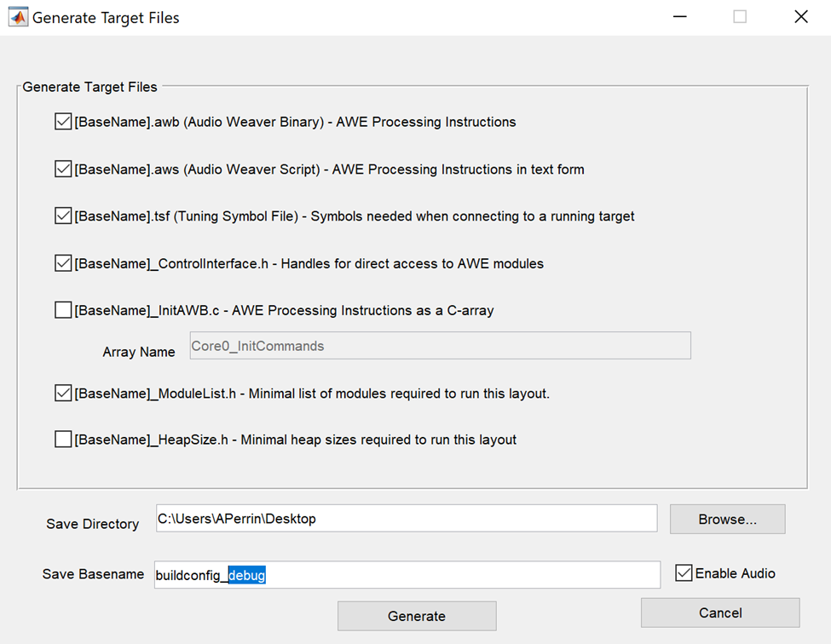Uncheck the [BaseName]_ControlInterface.h checkbox
This screenshot has width=831, height=644.
click(x=63, y=263)
